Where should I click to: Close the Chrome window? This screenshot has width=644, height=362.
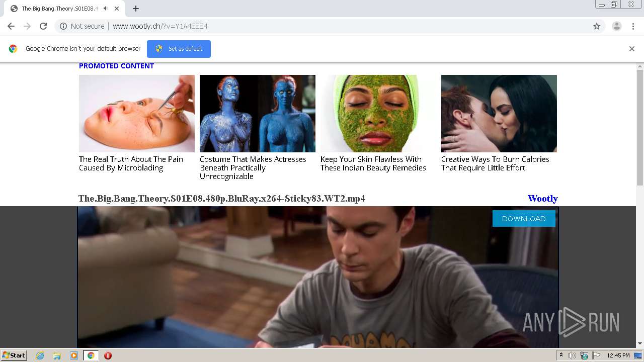click(x=631, y=5)
